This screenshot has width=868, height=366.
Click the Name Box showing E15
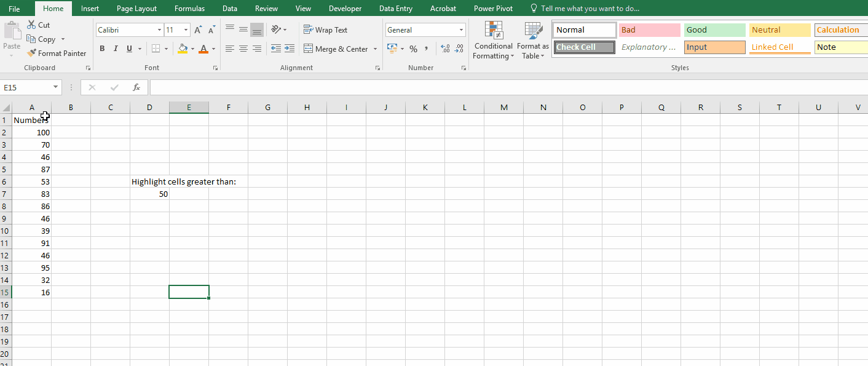coord(26,87)
